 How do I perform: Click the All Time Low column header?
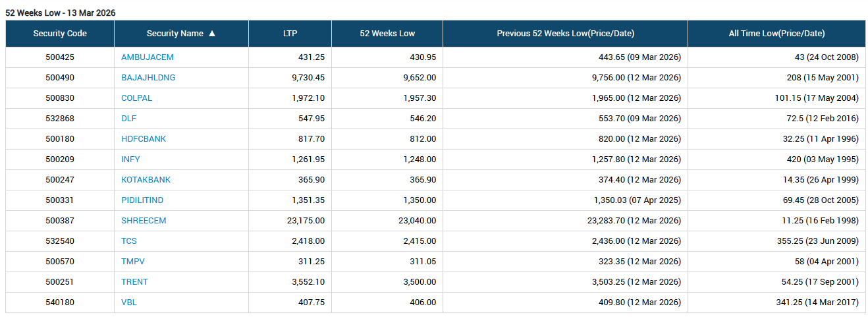(x=776, y=34)
